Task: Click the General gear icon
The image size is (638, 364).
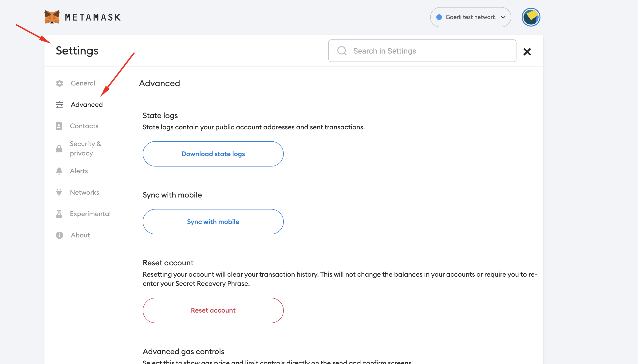Action: point(59,83)
